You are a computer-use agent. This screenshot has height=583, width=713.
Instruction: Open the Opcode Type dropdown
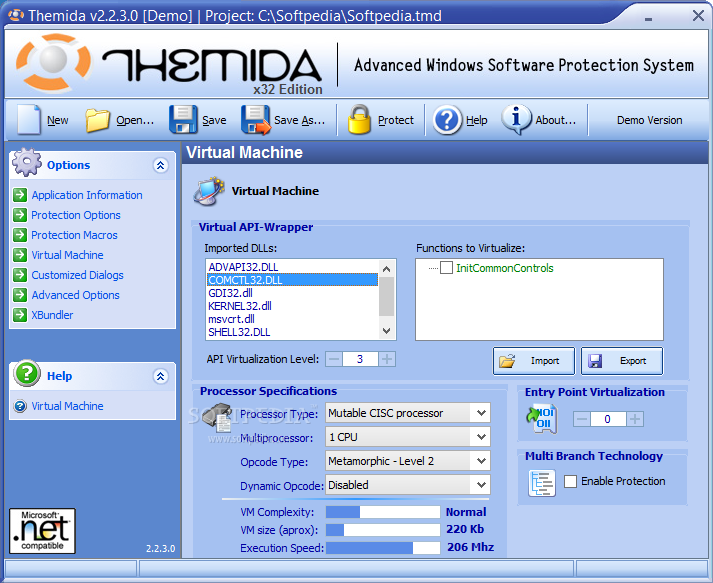(482, 461)
